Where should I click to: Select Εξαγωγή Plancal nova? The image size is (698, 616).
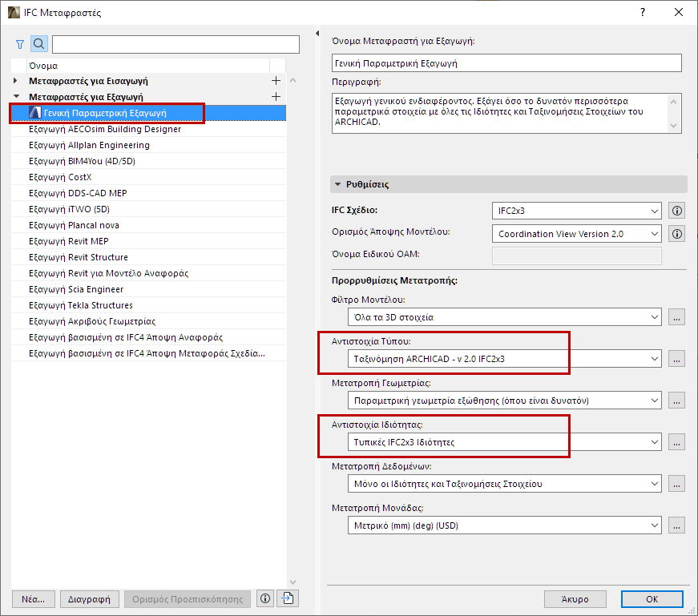[x=149, y=225]
